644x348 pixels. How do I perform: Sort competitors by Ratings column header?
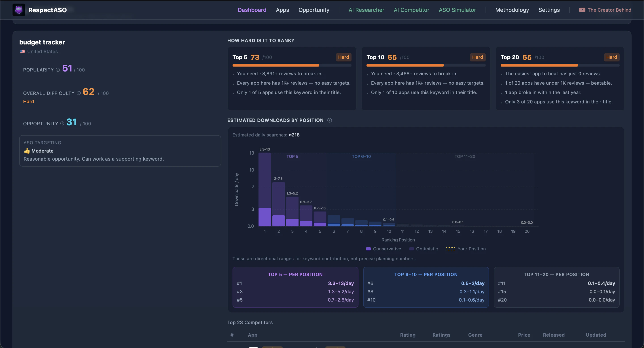(x=441, y=335)
